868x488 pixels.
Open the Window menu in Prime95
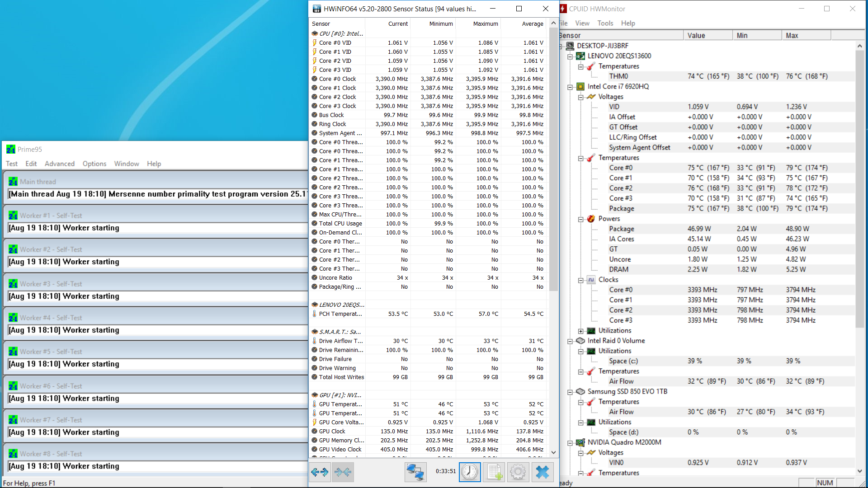pyautogui.click(x=127, y=164)
